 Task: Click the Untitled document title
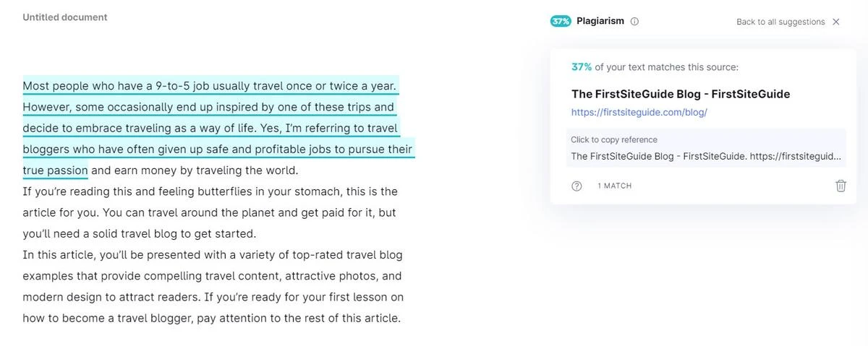pos(65,17)
